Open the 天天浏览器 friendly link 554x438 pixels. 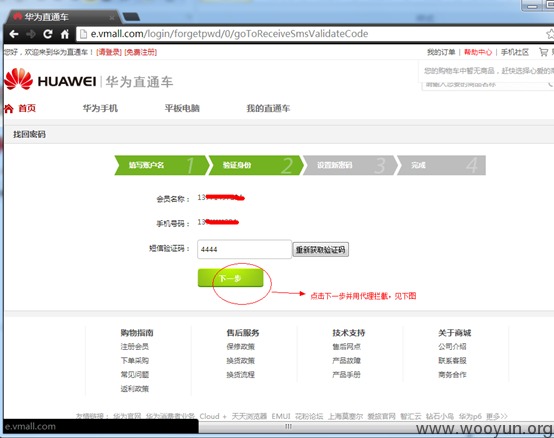pos(249,416)
